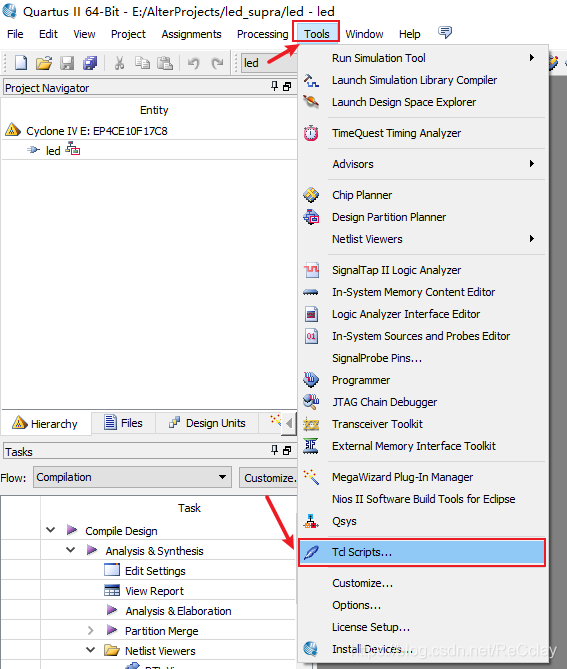Viewport: 567px width, 669px height.
Task: Click the Save toolbar icon
Action: [67, 63]
